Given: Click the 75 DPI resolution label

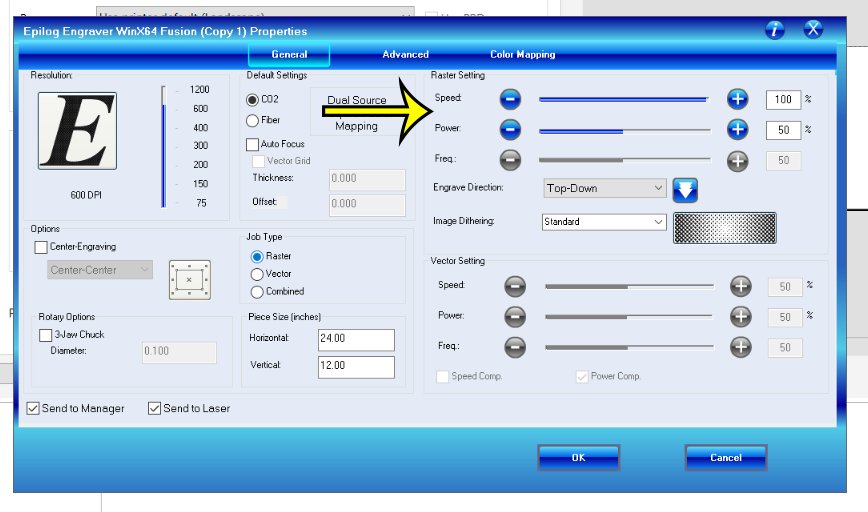Looking at the screenshot, I should pos(201,203).
